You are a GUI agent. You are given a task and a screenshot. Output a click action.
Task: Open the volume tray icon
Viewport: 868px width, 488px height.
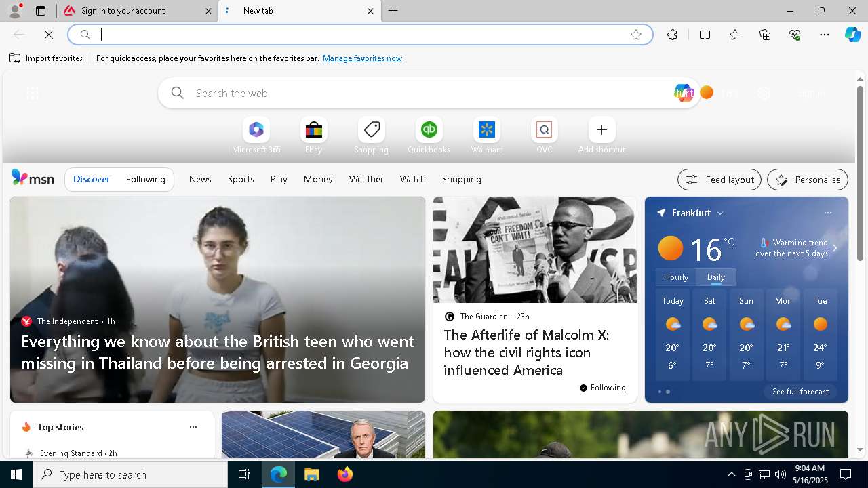[780, 474]
